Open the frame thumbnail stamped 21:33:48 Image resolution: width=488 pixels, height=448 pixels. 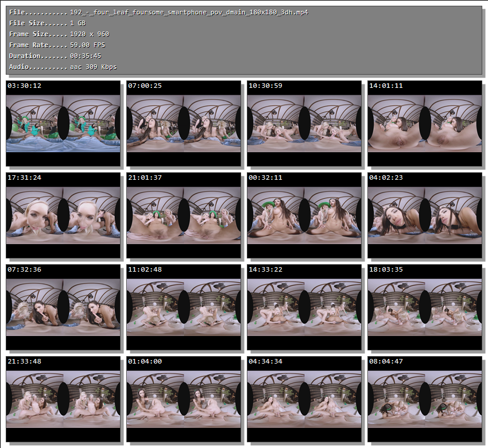63,399
